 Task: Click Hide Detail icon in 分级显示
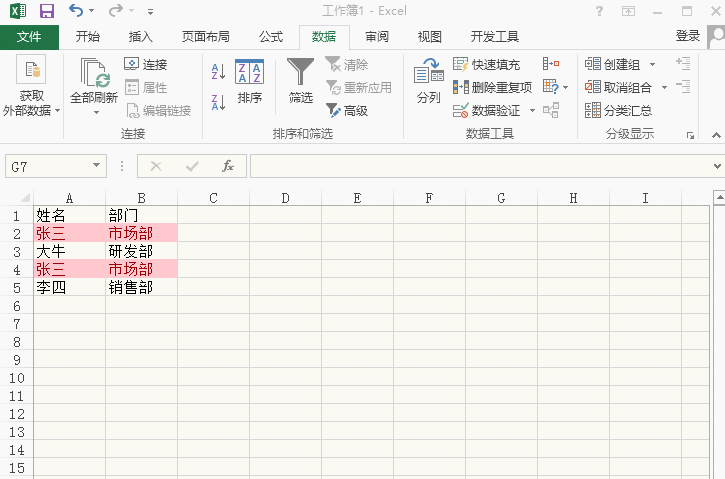[683, 87]
